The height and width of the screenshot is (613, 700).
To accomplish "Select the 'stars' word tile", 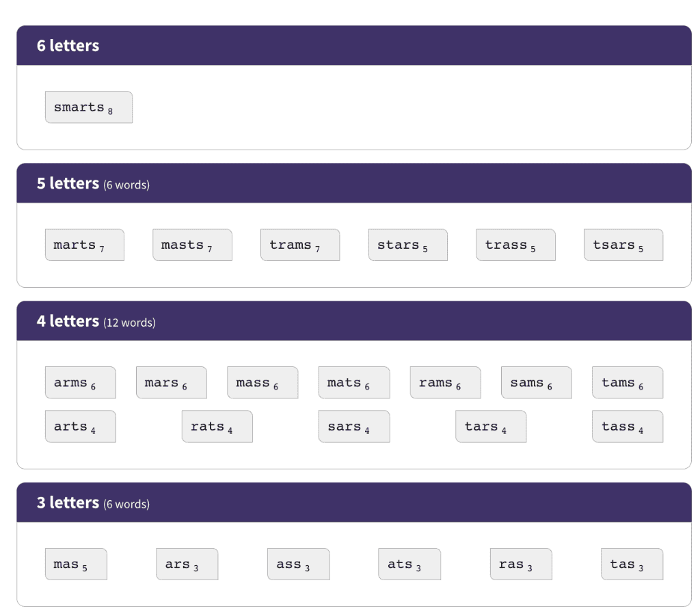I will pos(407,245).
